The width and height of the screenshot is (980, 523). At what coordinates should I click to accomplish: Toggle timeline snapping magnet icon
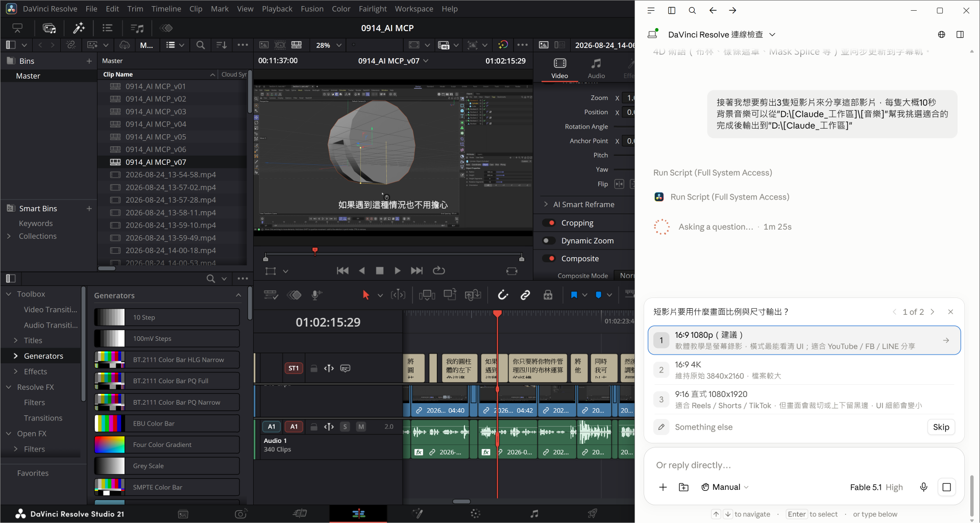click(503, 295)
